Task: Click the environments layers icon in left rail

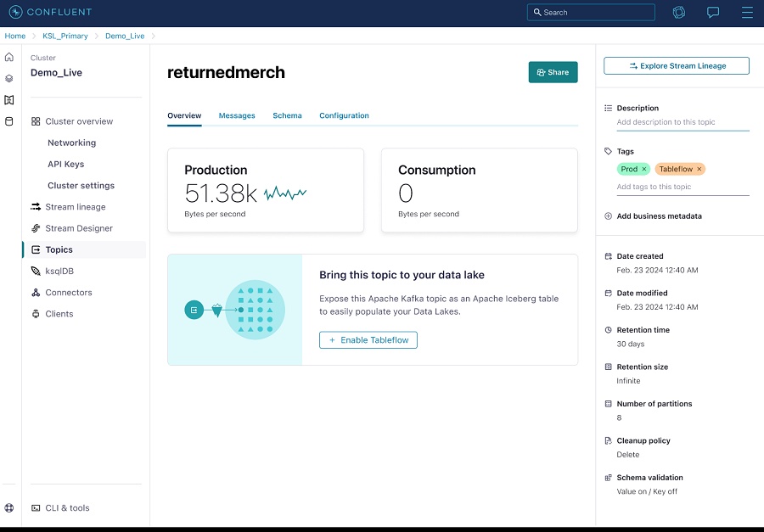Action: tap(9, 79)
